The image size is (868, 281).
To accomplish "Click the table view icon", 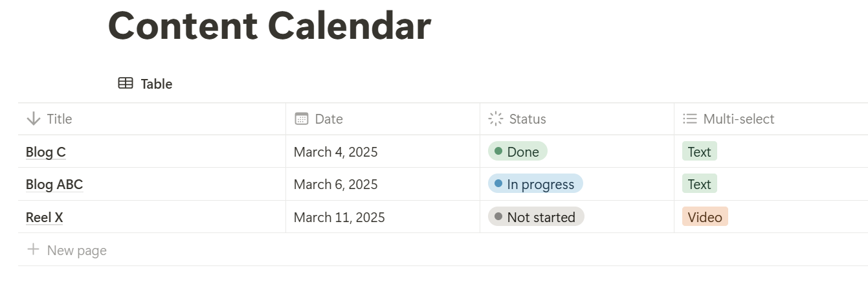I will tap(126, 84).
